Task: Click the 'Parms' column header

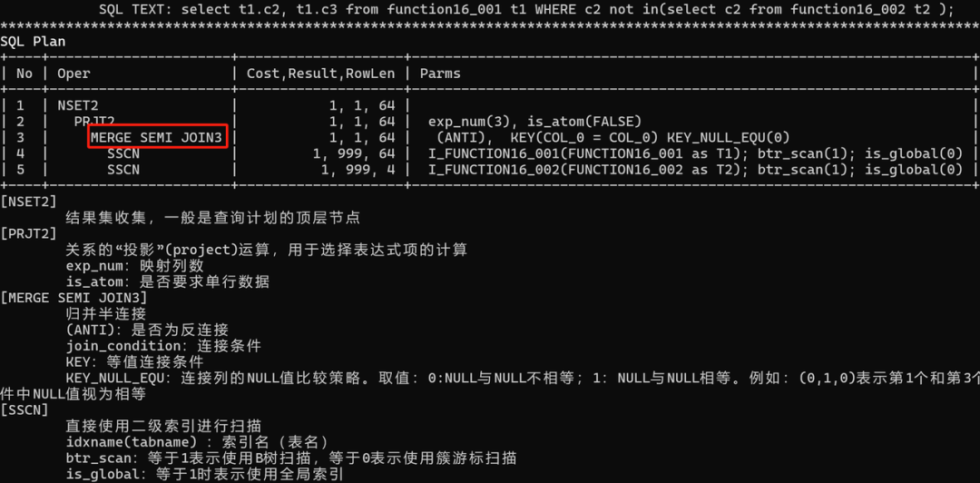Action: (x=440, y=74)
